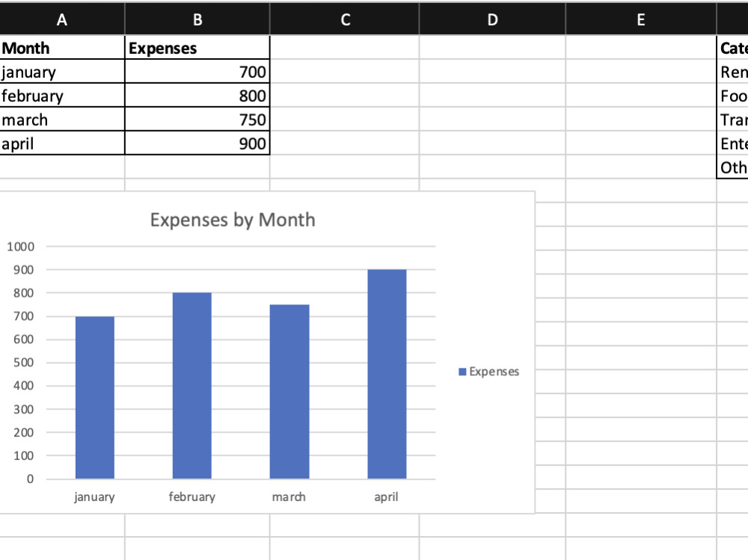Image resolution: width=748 pixels, height=560 pixels.
Task: Select the 'january' cell in the table
Action: (62, 72)
